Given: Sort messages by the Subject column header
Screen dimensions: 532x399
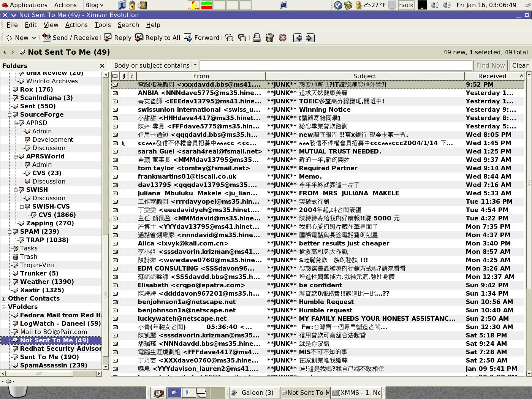Looking at the screenshot, I should (x=365, y=76).
